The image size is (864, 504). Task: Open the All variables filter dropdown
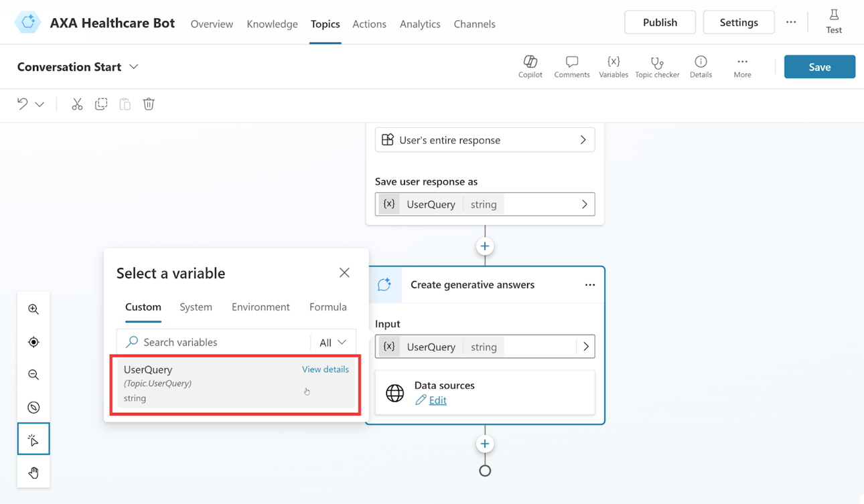[332, 342]
